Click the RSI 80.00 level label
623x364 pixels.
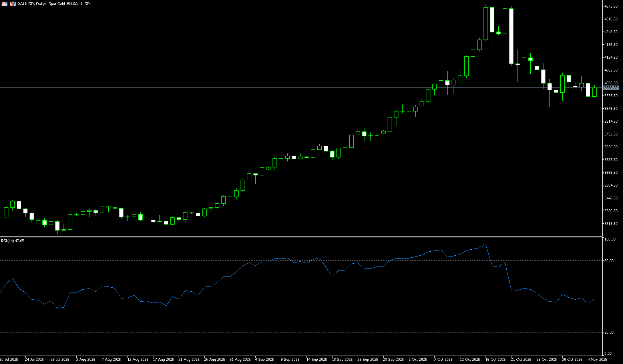click(609, 261)
